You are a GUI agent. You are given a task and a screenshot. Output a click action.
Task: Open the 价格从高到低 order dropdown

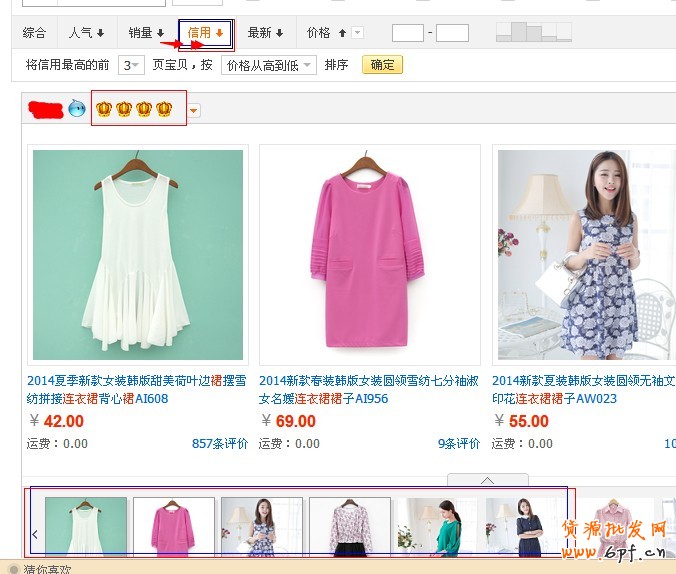point(269,65)
